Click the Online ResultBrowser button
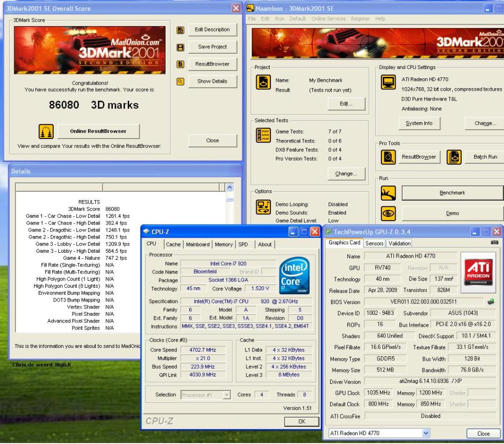504x444 pixels. (99, 131)
